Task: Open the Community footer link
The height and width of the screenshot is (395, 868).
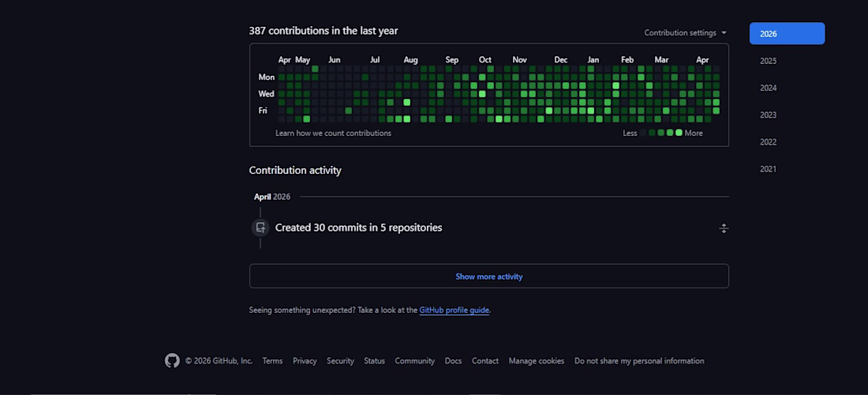Action: 414,361
